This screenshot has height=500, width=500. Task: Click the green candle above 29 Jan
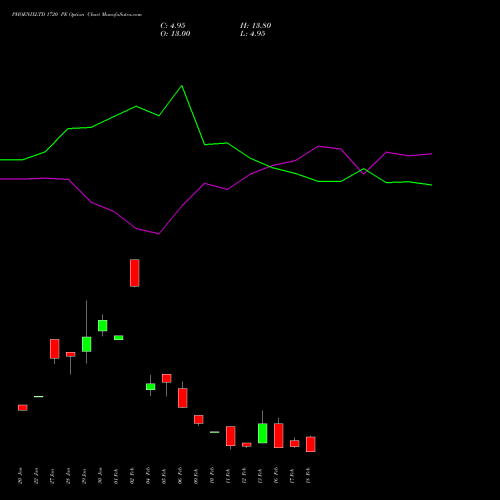(87, 344)
